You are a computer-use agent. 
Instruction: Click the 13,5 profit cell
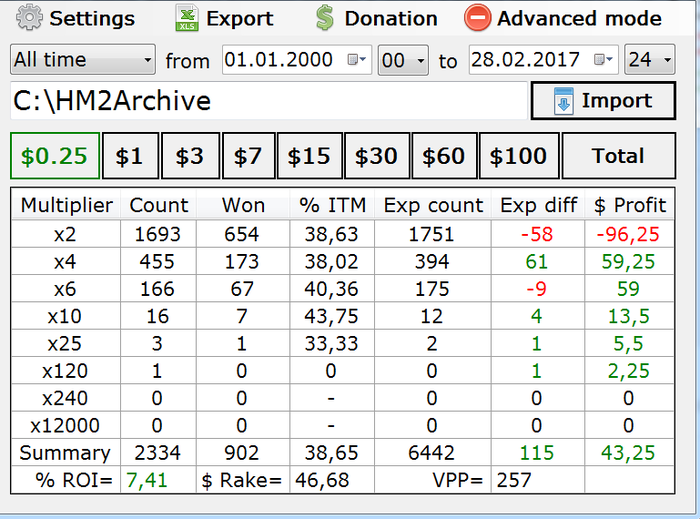(629, 316)
